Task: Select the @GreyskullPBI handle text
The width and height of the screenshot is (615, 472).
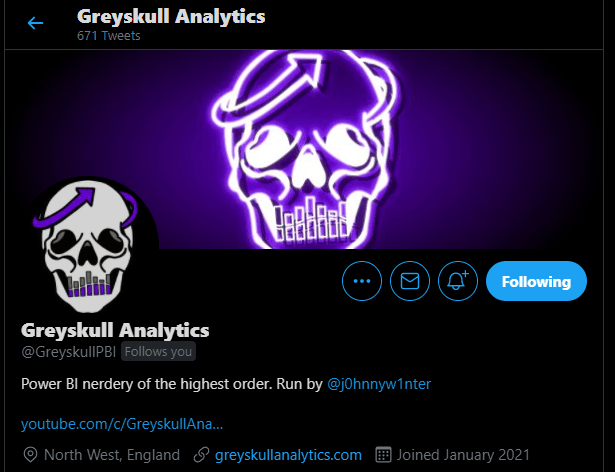Action: [x=69, y=352]
